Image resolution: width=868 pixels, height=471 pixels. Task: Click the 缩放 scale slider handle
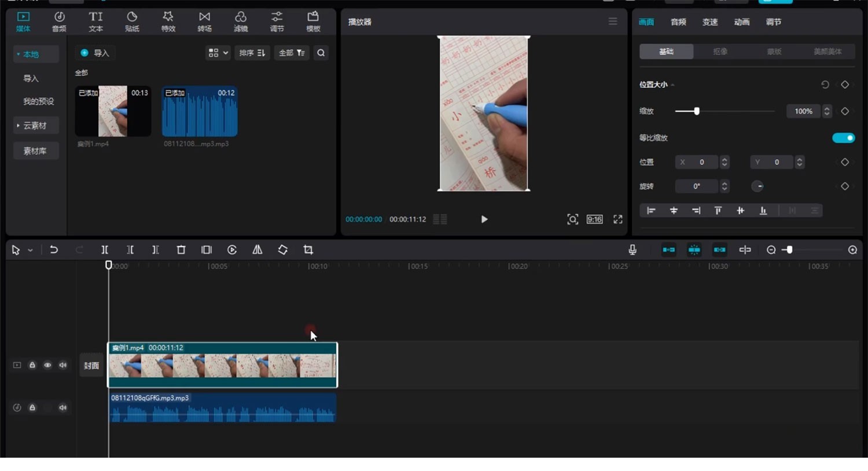pos(697,111)
